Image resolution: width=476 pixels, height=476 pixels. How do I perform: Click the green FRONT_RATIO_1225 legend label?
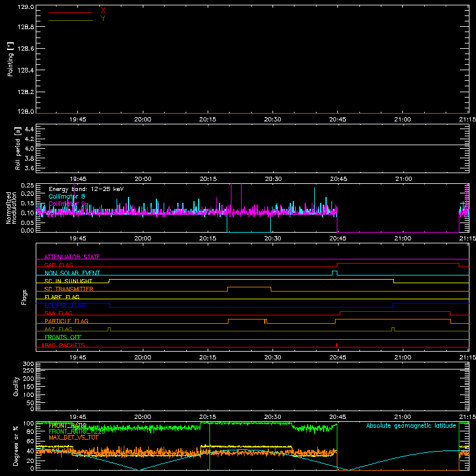77,431
